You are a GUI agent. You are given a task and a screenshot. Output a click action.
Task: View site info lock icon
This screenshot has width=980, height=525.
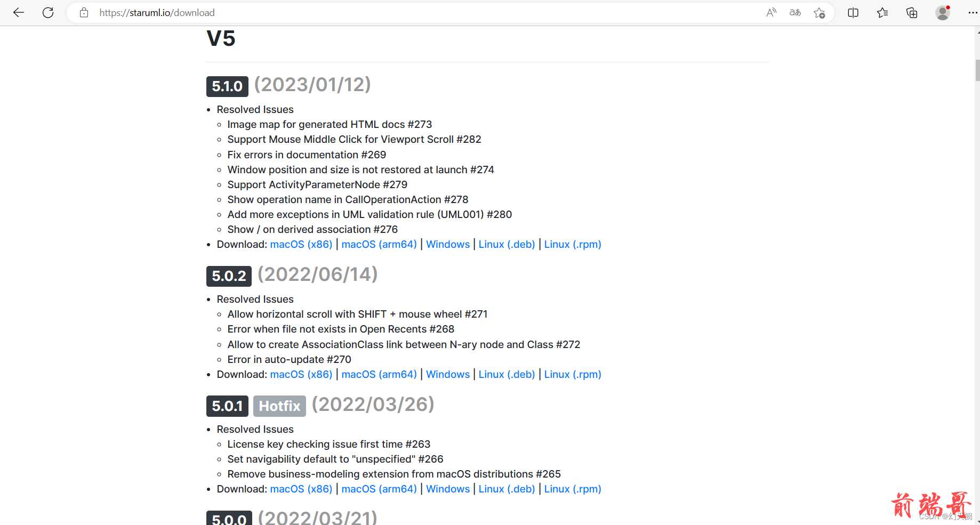point(84,13)
